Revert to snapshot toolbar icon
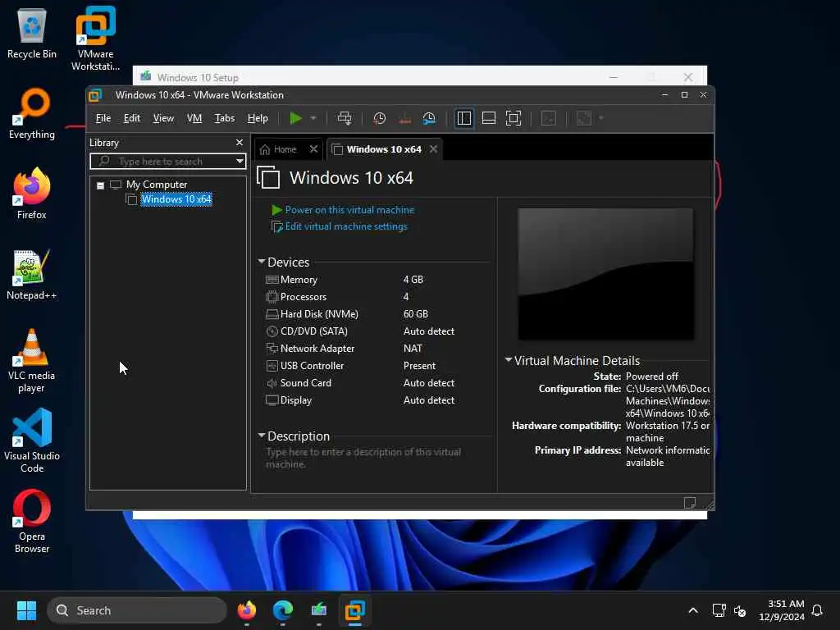The image size is (840, 630). [x=404, y=118]
